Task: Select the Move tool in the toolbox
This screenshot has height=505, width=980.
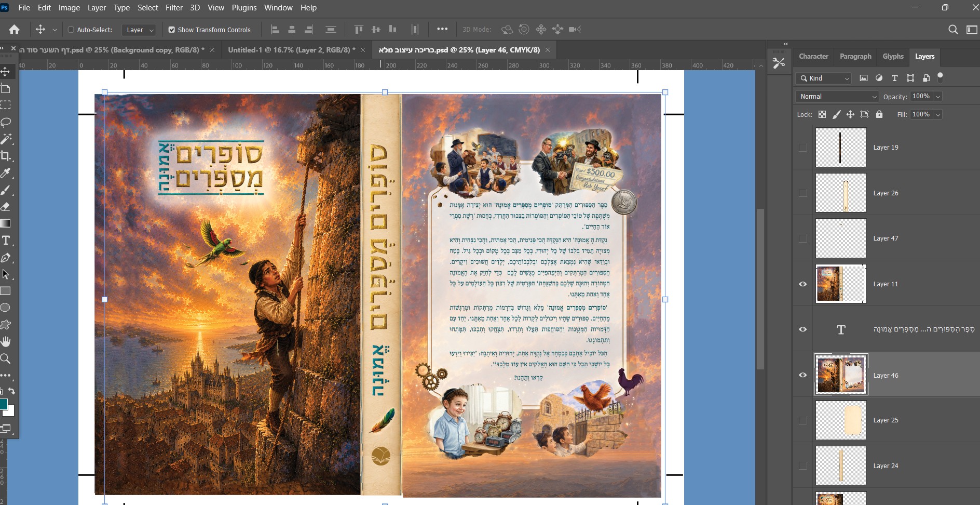Action: tap(5, 71)
